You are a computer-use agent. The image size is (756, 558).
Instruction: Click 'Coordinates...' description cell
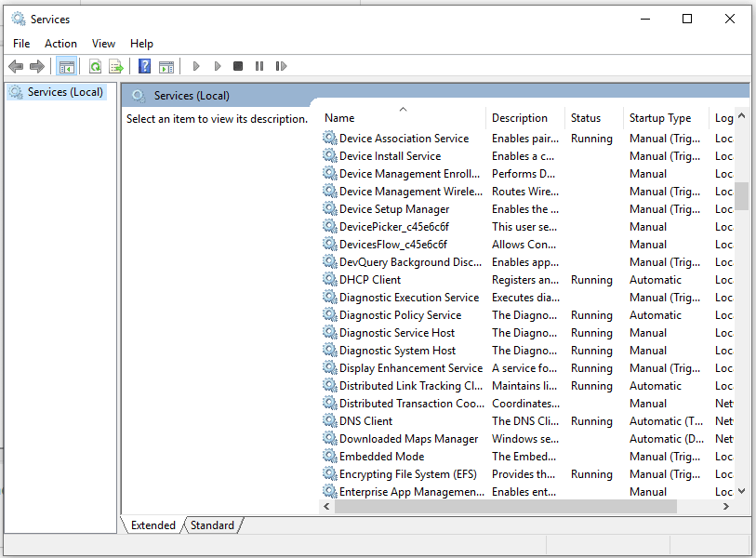(x=525, y=404)
